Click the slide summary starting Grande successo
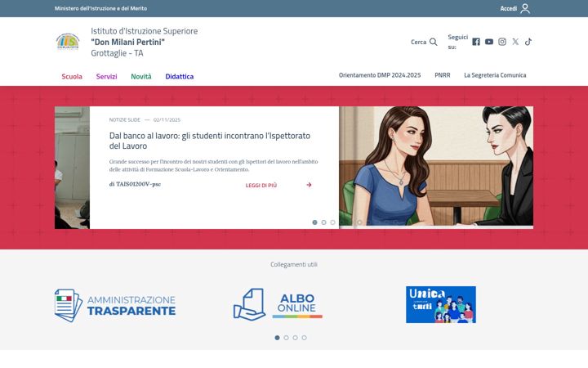The height and width of the screenshot is (368, 588). [213, 165]
